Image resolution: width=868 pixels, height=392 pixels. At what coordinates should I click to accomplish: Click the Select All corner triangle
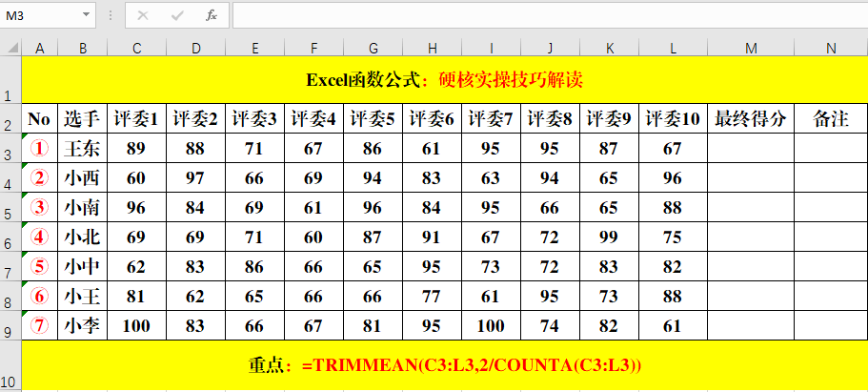[11, 48]
